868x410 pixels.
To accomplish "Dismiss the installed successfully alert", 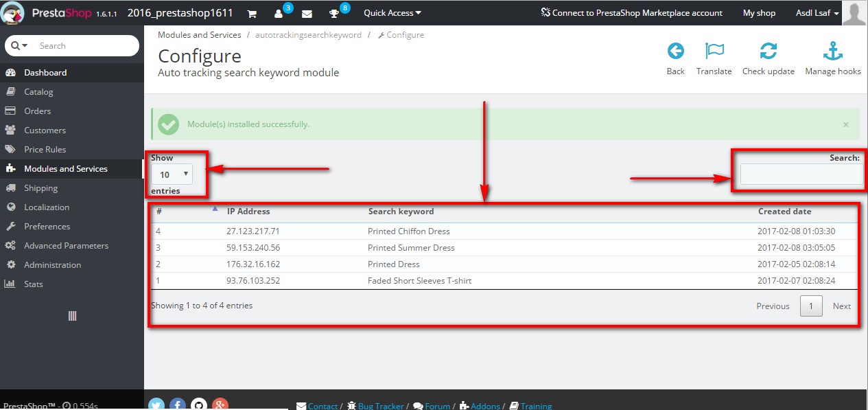I will coord(846,125).
